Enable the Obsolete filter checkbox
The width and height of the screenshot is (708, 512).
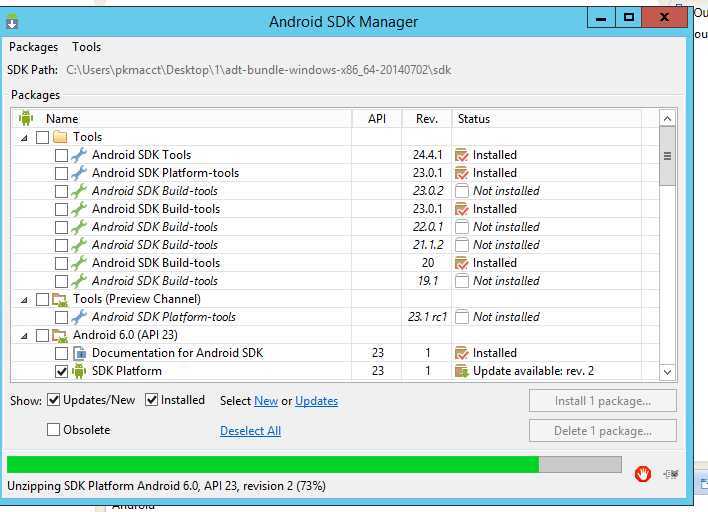point(53,429)
